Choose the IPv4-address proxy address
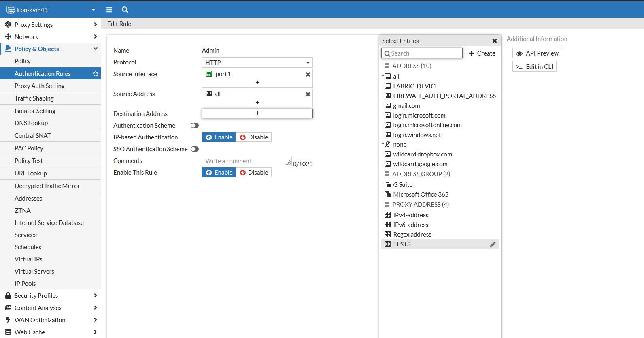Screen dimensions: 644x338 click(x=440, y=215)
